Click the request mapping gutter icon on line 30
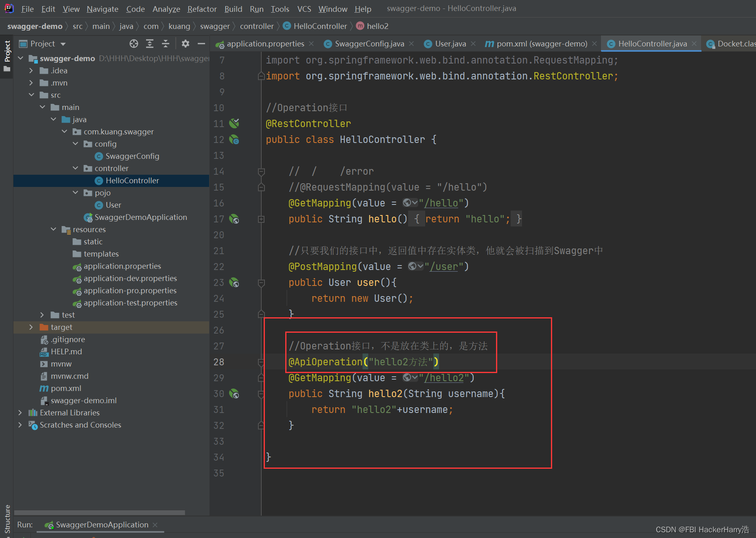756x538 pixels. (234, 394)
